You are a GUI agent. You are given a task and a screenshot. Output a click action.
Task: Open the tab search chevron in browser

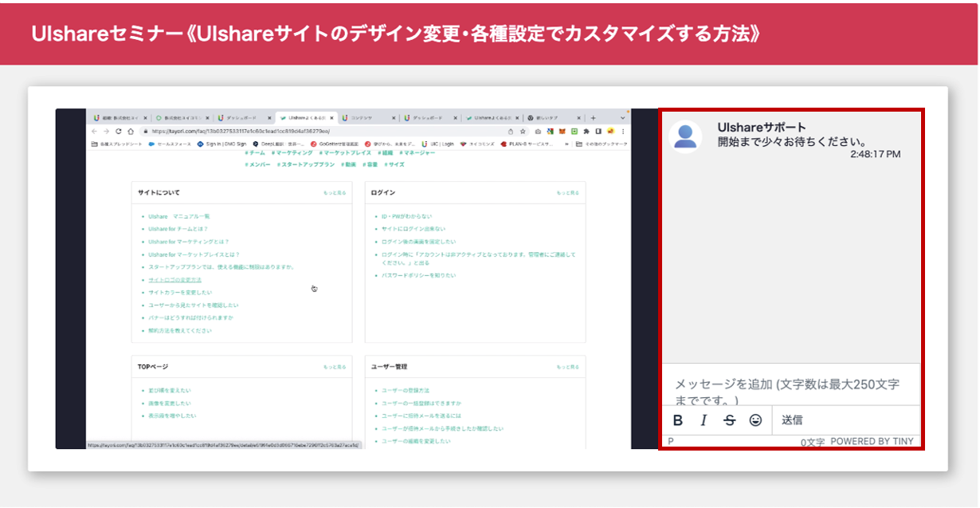(x=621, y=117)
